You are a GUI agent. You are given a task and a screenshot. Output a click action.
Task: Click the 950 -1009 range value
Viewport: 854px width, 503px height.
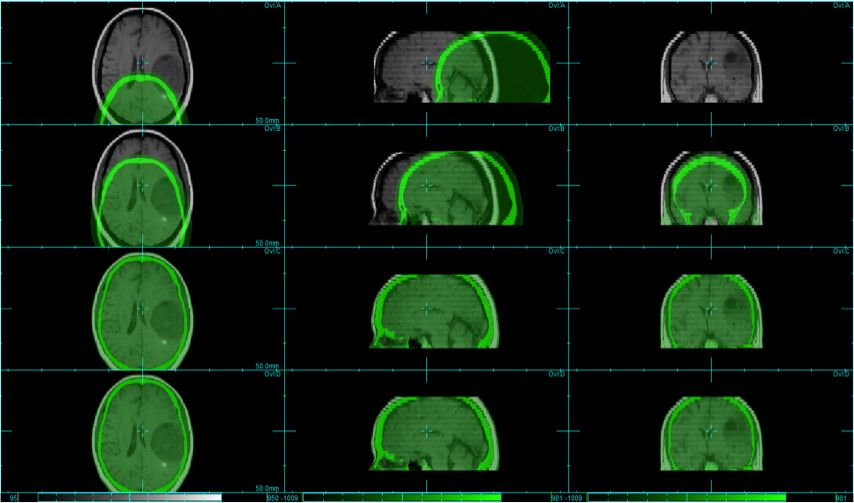(x=281, y=498)
